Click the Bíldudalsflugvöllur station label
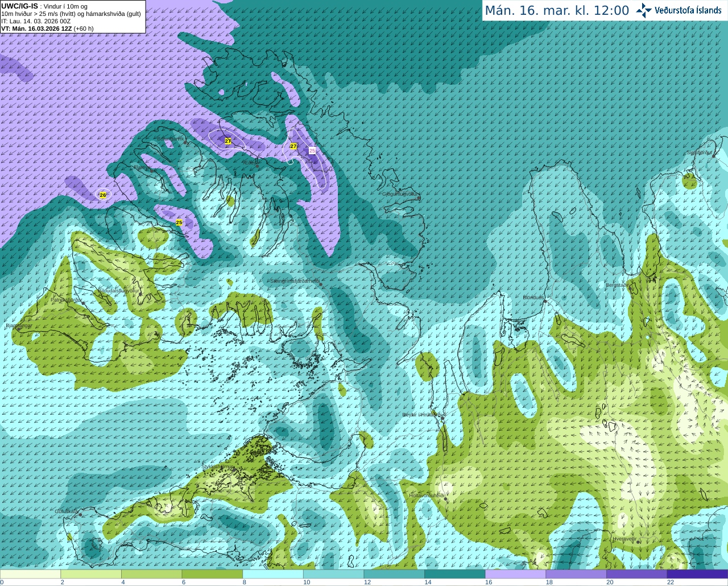The height and width of the screenshot is (586, 728). (x=118, y=291)
